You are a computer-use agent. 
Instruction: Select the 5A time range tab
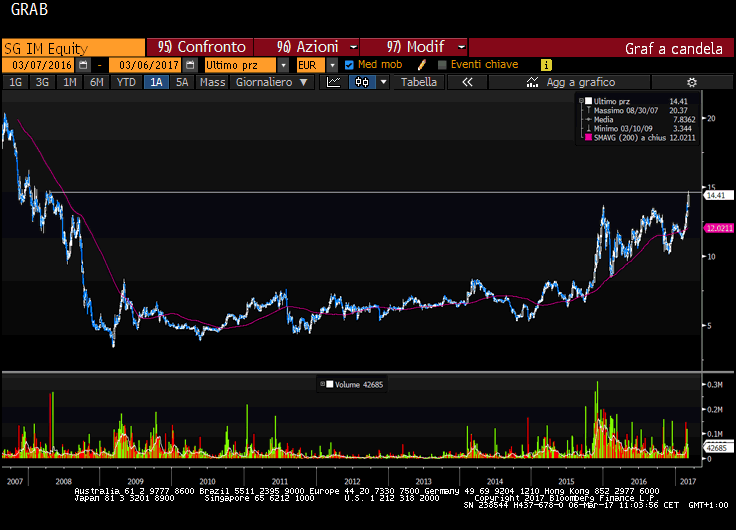[x=182, y=83]
